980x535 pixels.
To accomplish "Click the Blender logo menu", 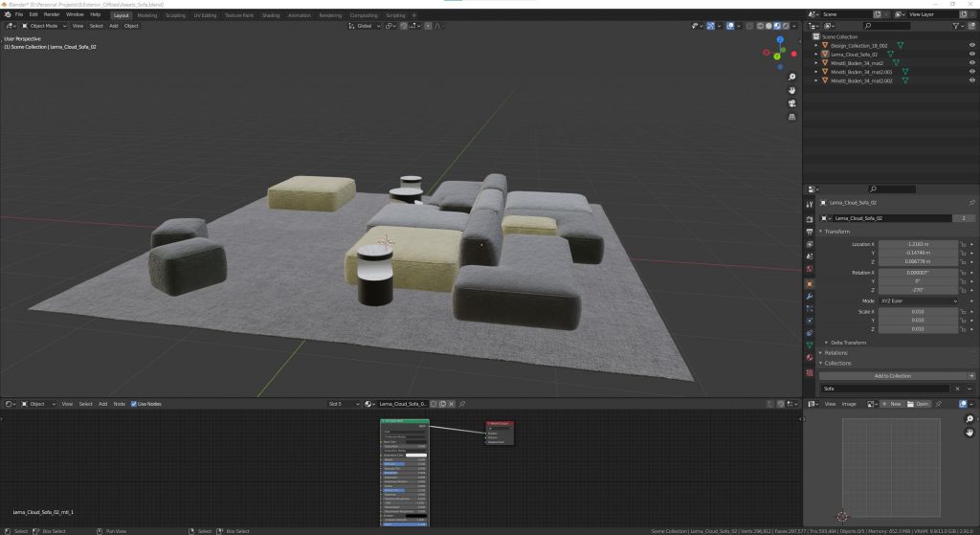I will pyautogui.click(x=7, y=14).
